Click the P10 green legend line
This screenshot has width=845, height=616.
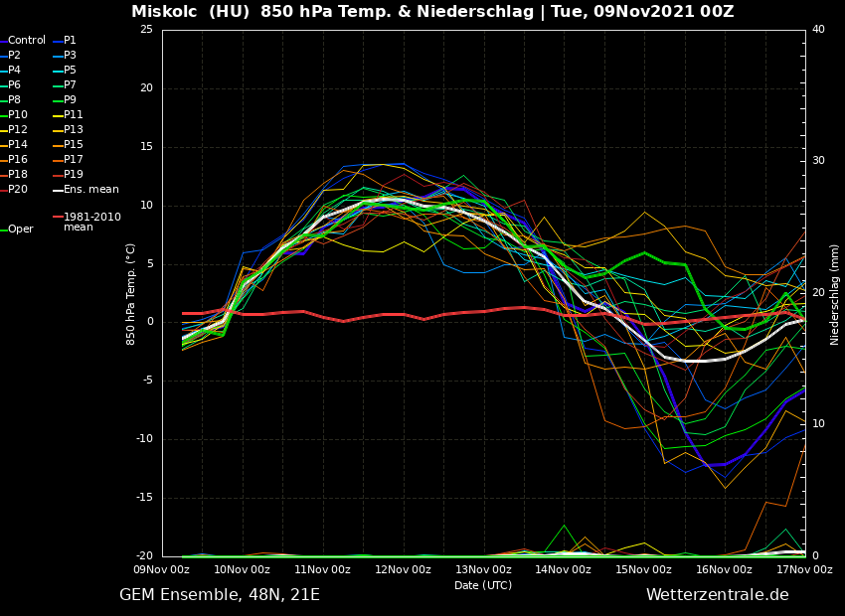pos(3,115)
